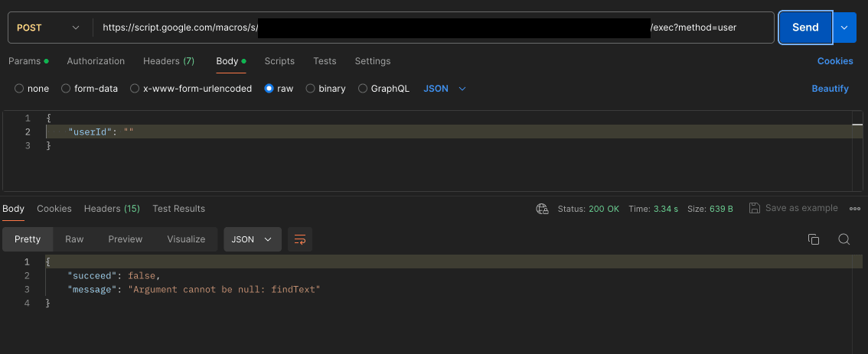Toggle the wrap lines icon

[300, 239]
